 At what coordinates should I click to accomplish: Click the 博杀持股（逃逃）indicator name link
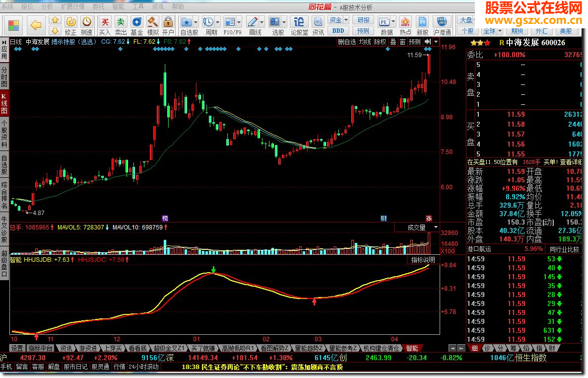pos(74,42)
